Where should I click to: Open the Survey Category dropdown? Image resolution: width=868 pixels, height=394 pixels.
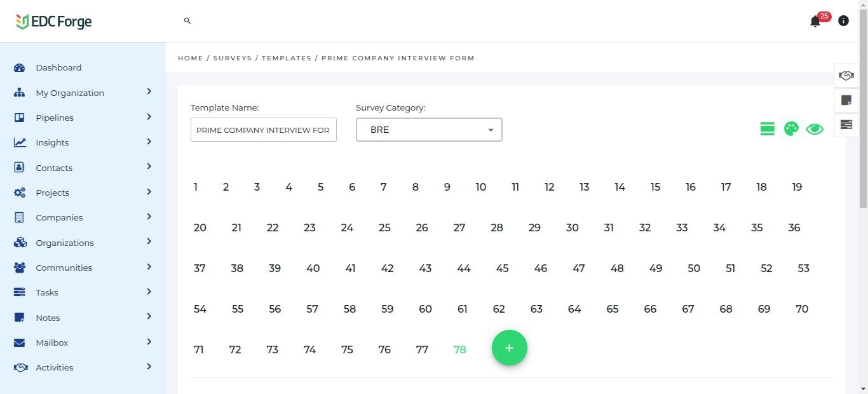[x=429, y=130]
